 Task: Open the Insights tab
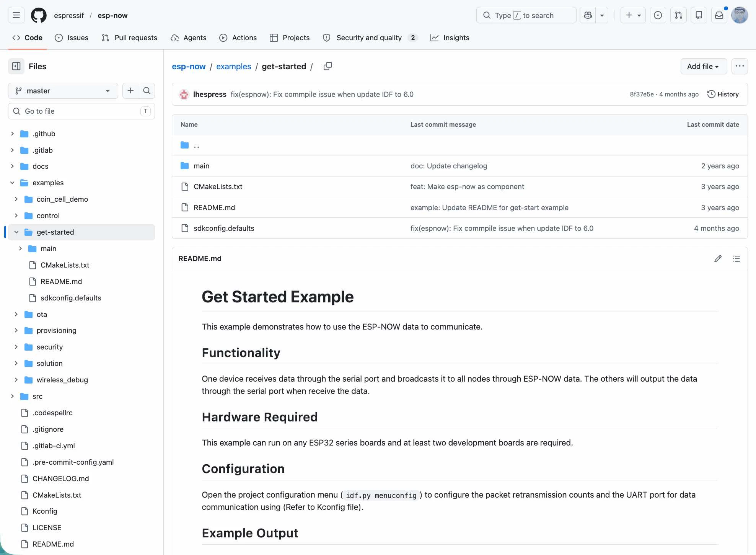point(450,38)
